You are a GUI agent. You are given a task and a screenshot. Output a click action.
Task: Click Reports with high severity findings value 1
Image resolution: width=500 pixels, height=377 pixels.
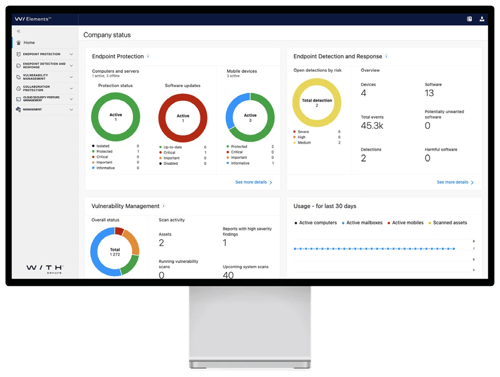(x=225, y=243)
